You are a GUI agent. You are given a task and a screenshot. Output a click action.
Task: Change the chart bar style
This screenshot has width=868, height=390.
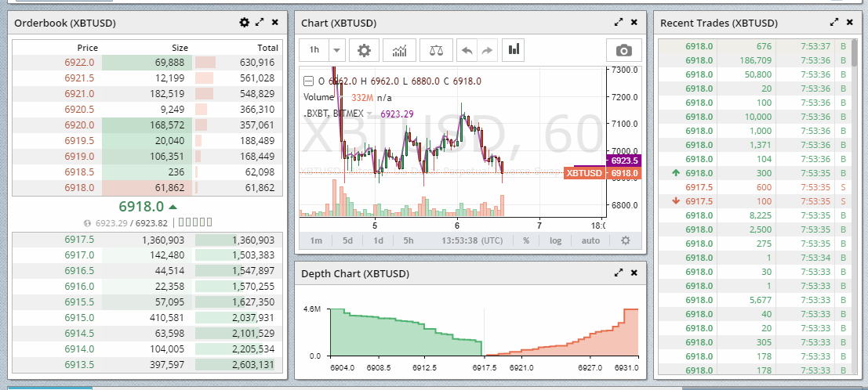tap(514, 50)
